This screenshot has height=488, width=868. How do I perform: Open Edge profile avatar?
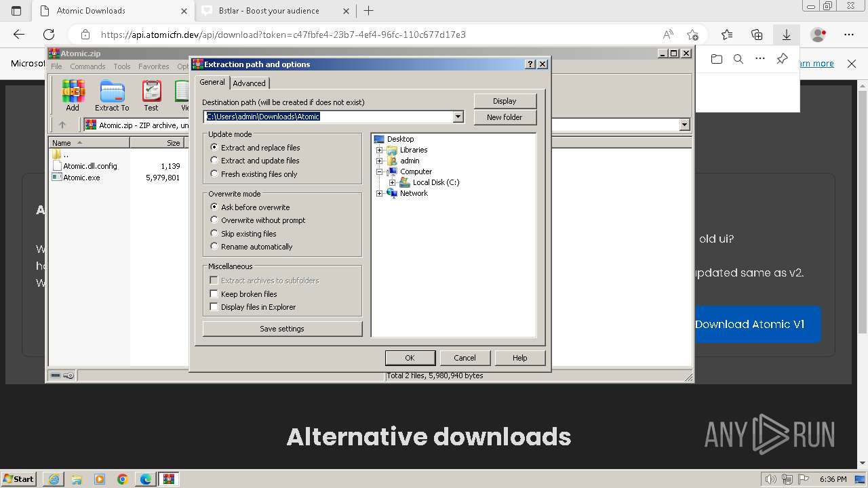click(x=818, y=35)
